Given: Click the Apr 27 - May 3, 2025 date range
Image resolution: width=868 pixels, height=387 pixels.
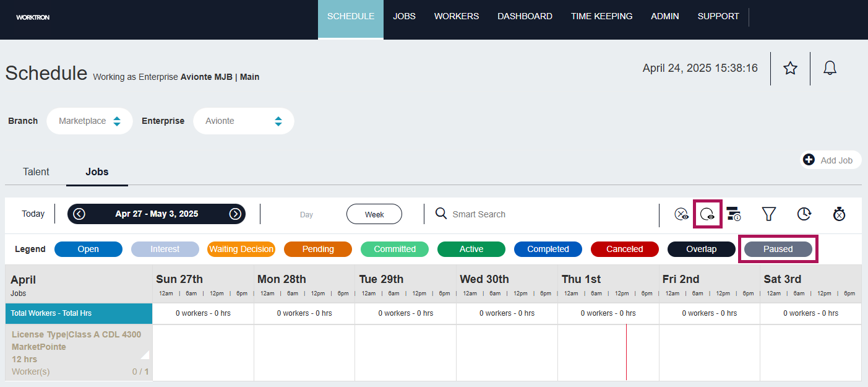Looking at the screenshot, I should 157,214.
